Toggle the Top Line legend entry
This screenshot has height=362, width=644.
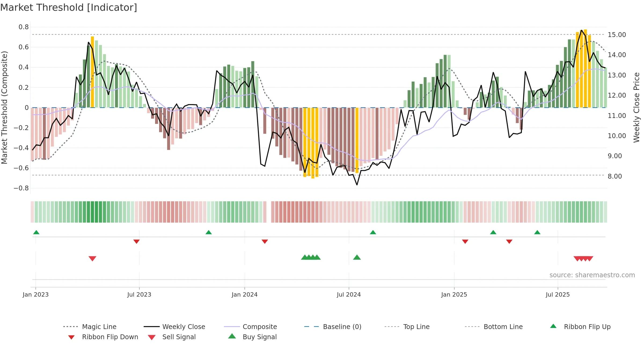(x=407, y=327)
